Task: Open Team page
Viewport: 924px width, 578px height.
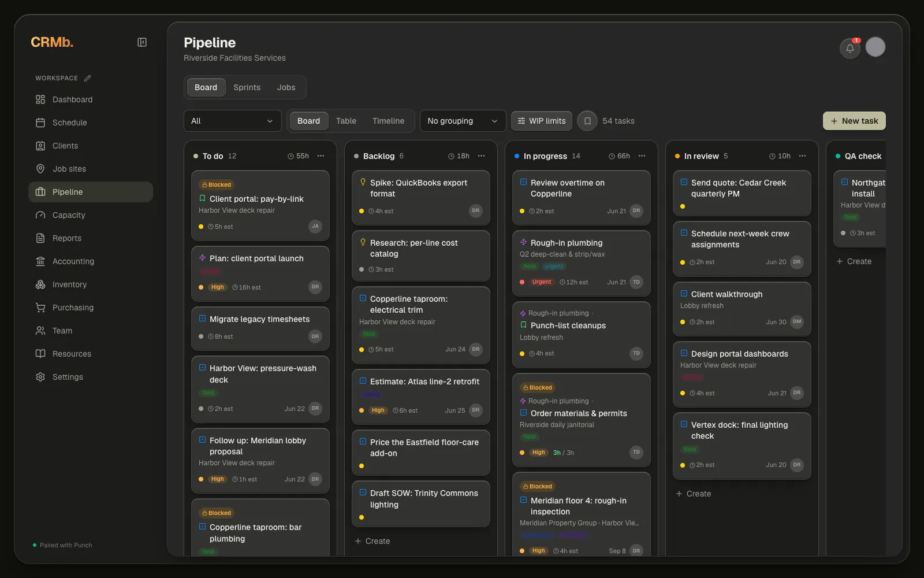Action: pyautogui.click(x=91, y=331)
